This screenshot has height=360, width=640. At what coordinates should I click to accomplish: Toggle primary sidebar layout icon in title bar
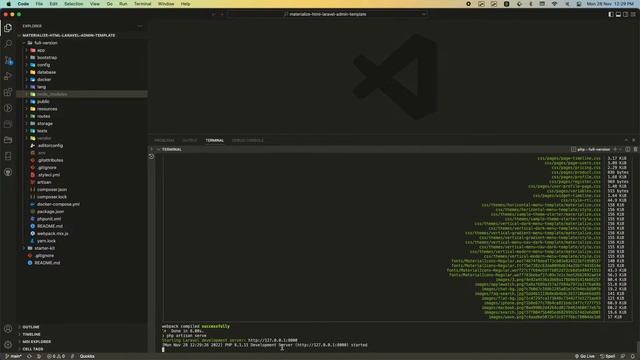click(611, 14)
